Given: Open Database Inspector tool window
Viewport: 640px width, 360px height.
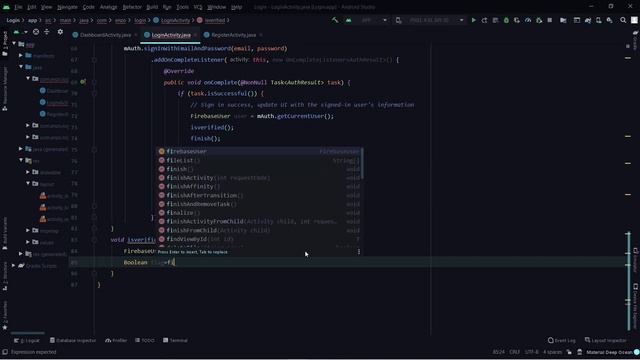Looking at the screenshot, I should [x=73, y=340].
